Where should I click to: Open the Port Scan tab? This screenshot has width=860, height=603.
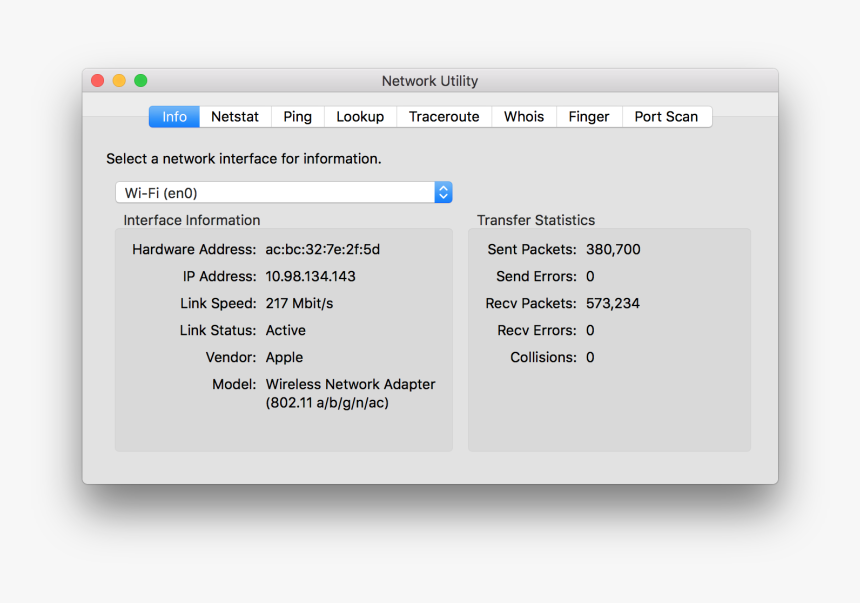point(667,117)
